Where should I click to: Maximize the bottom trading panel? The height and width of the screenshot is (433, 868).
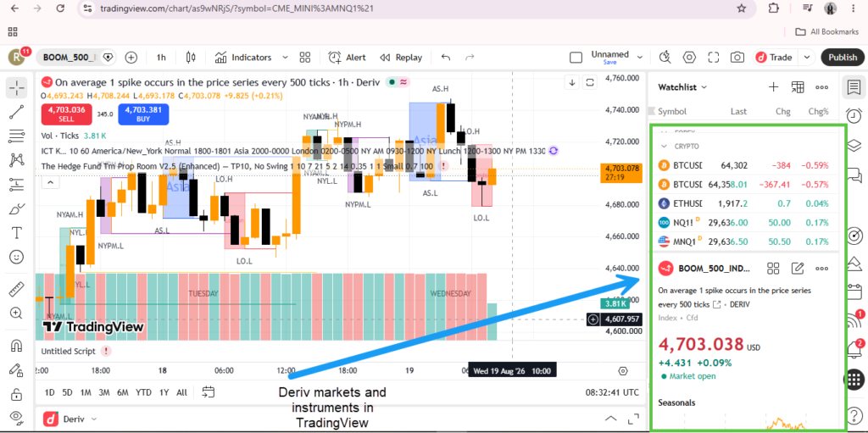coord(632,419)
